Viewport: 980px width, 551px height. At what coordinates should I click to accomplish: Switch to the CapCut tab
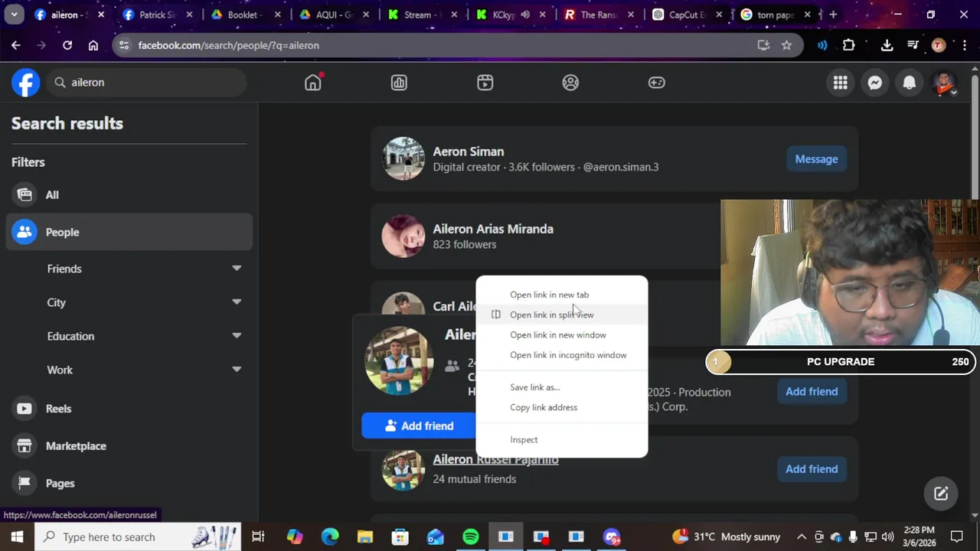(x=685, y=15)
